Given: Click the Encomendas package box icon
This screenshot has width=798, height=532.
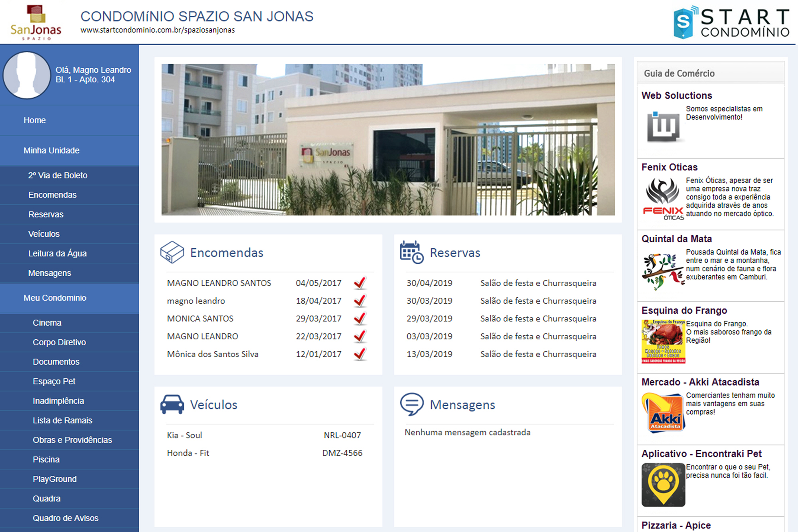Looking at the screenshot, I should [x=172, y=252].
